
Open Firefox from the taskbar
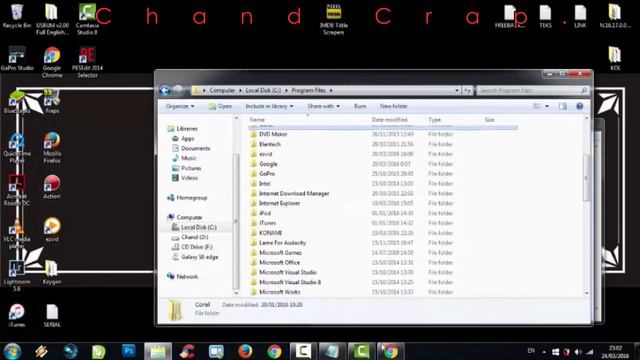pyautogui.click(x=245, y=351)
